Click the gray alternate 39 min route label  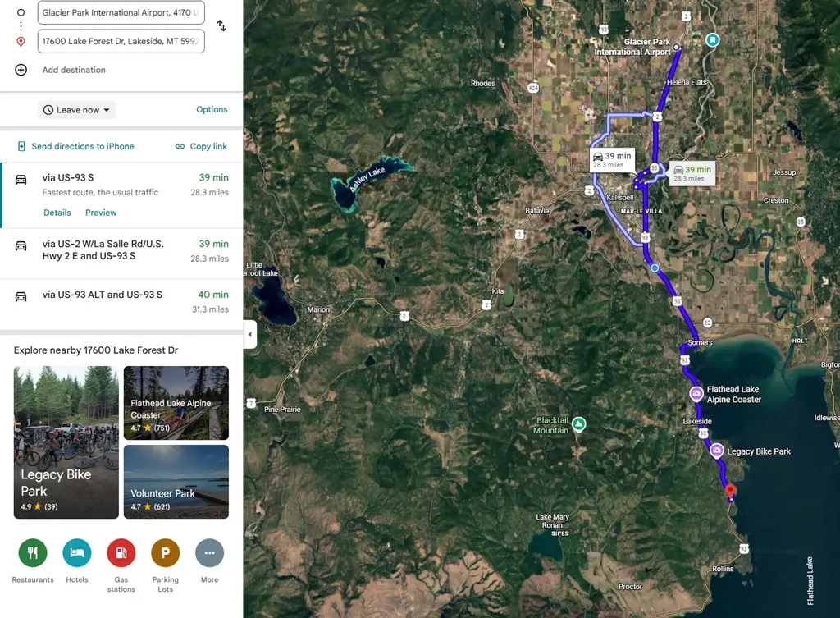692,173
